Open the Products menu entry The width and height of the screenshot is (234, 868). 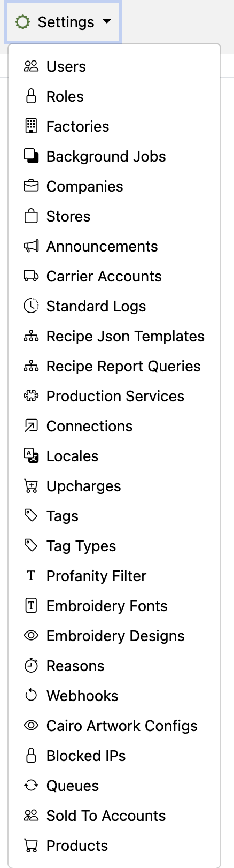click(114, 846)
